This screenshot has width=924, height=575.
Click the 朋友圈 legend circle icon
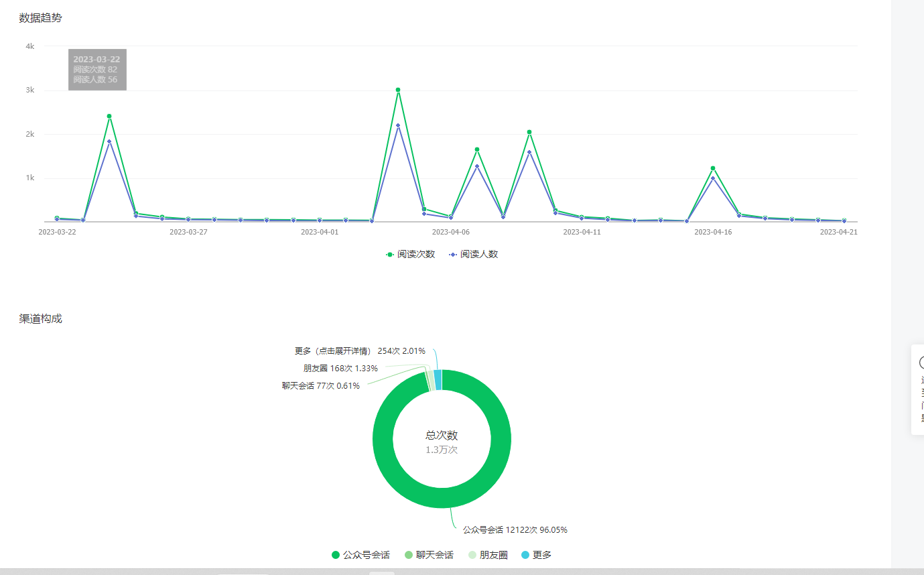pyautogui.click(x=472, y=555)
